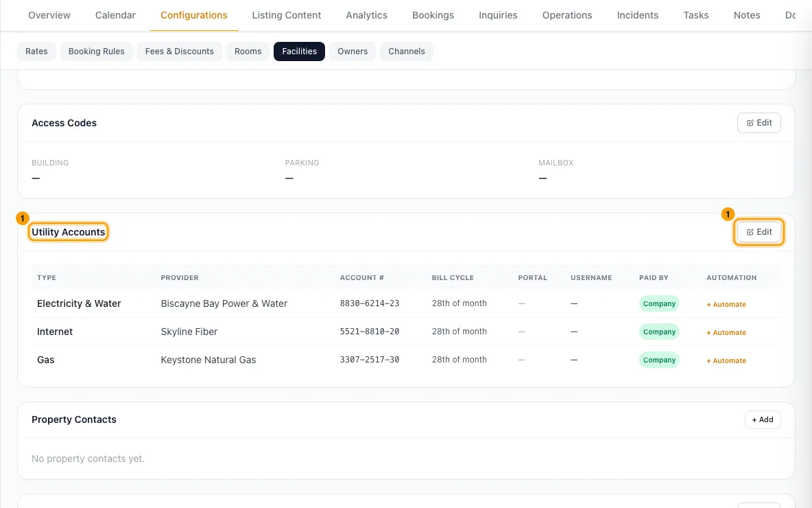This screenshot has width=812, height=508.
Task: Click the BUILDING access code label
Action: (50, 162)
